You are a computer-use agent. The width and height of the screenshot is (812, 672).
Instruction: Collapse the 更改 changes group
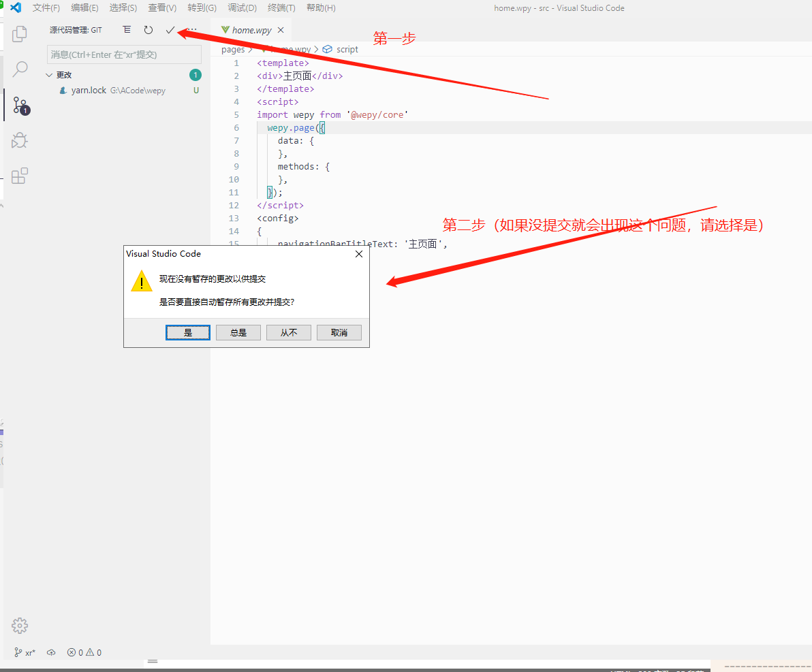click(49, 75)
